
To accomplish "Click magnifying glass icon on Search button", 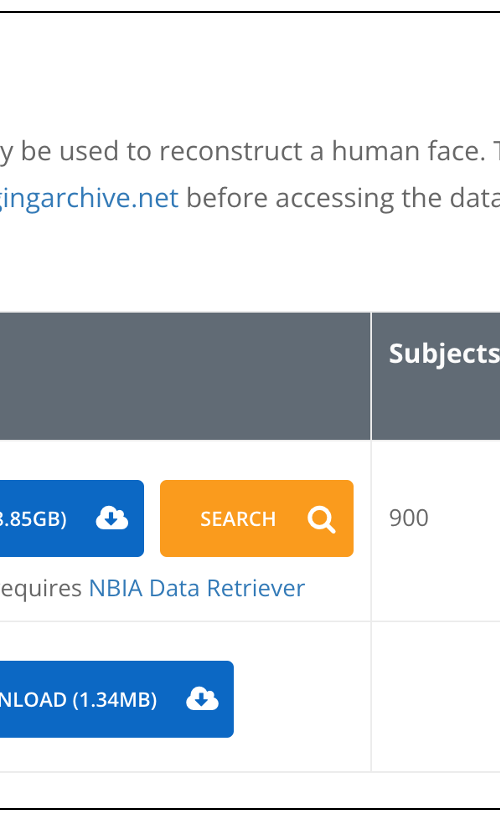I will [x=321, y=519].
